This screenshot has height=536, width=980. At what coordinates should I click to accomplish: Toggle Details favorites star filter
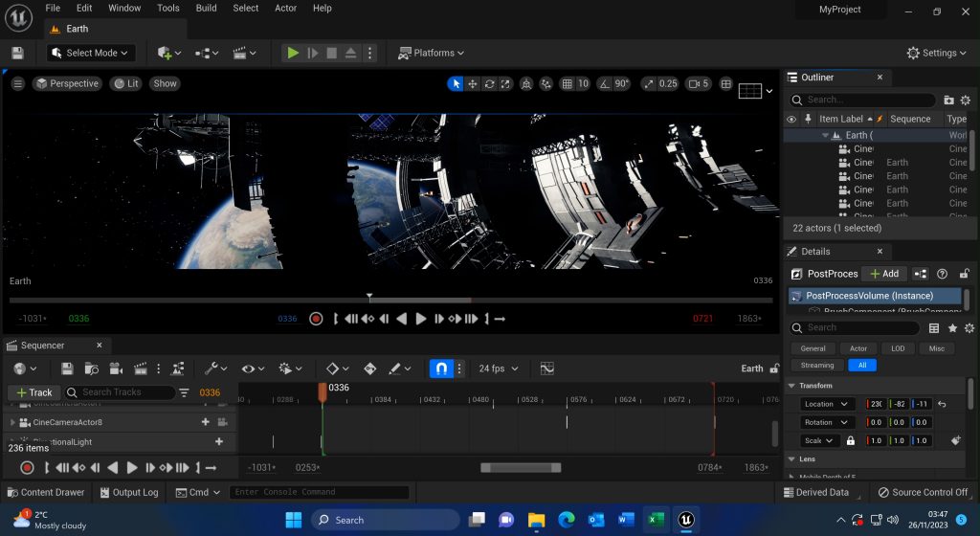[x=952, y=328]
